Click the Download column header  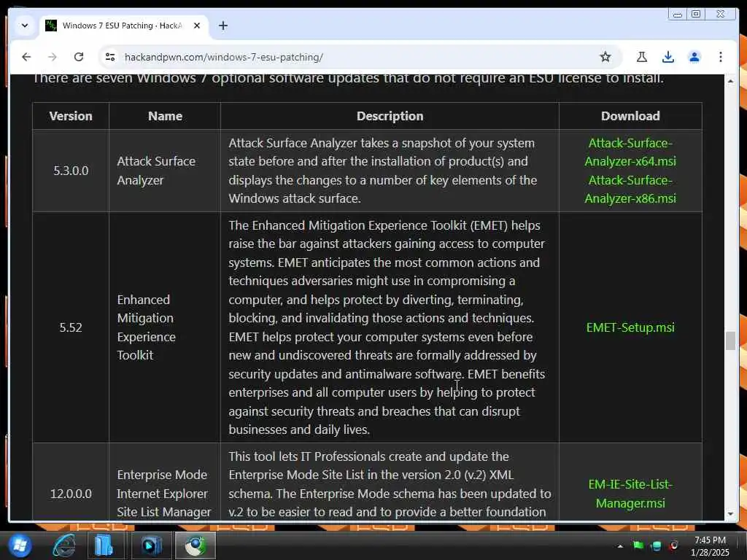click(x=630, y=116)
